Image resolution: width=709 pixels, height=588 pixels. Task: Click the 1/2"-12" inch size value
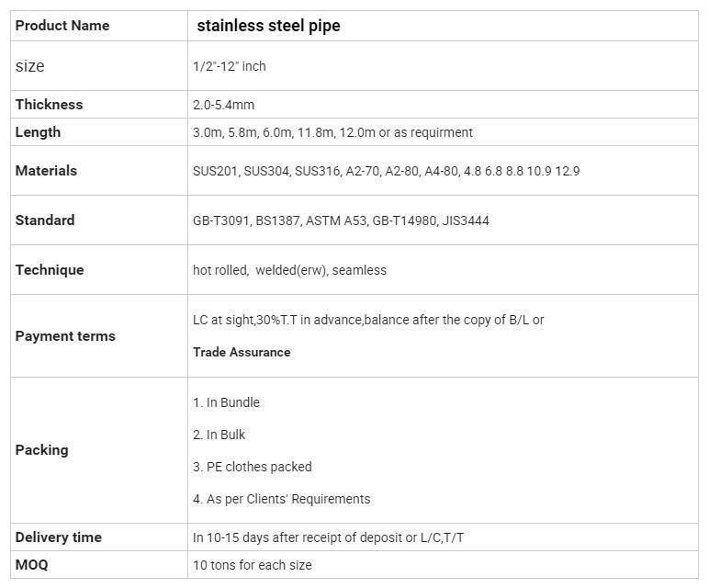(x=230, y=66)
